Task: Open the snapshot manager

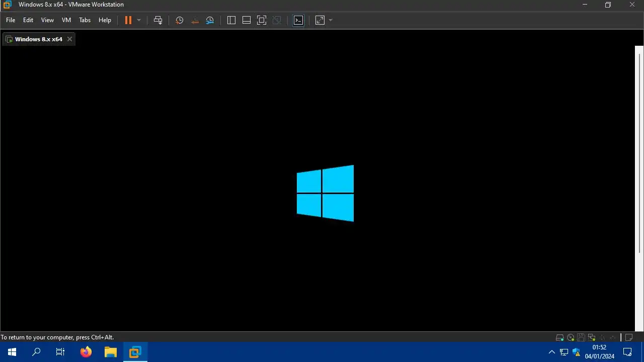Action: (210, 20)
